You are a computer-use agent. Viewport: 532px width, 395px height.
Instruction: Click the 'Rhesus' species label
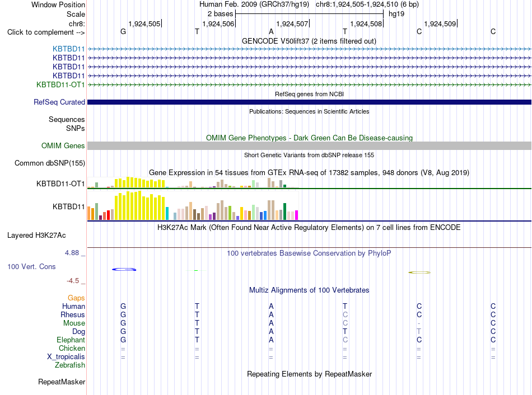click(73, 314)
